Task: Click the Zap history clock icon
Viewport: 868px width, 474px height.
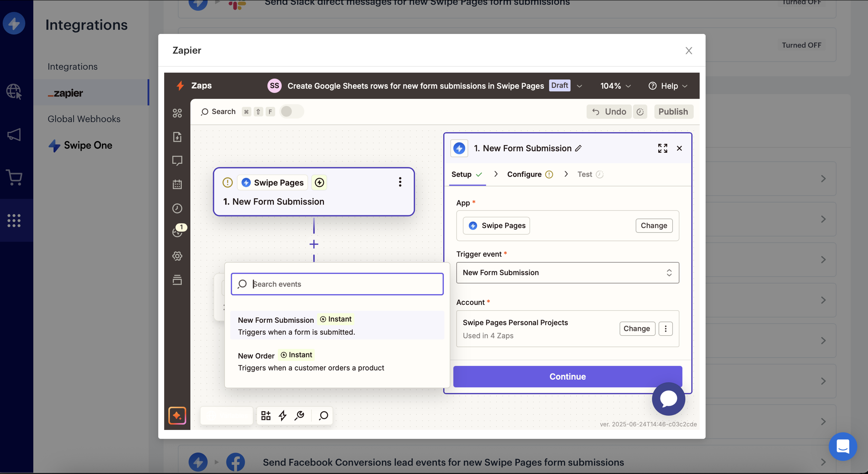Action: (177, 208)
